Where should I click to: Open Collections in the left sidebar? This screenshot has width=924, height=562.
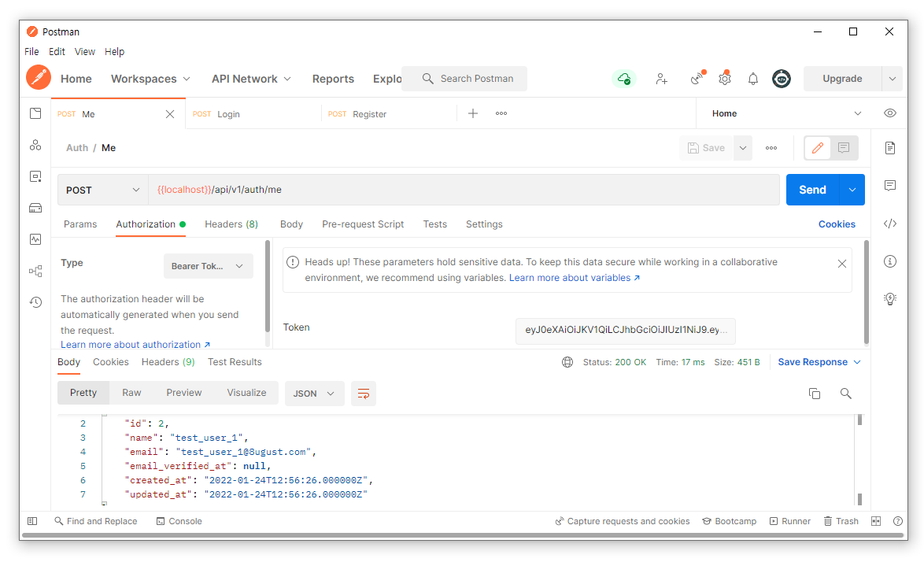click(35, 113)
